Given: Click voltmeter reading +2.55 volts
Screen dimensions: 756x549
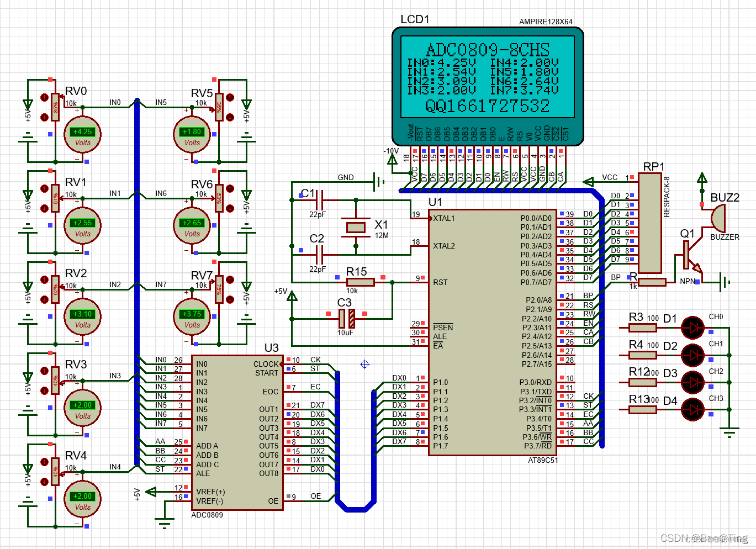Looking at the screenshot, I should pyautogui.click(x=83, y=225).
